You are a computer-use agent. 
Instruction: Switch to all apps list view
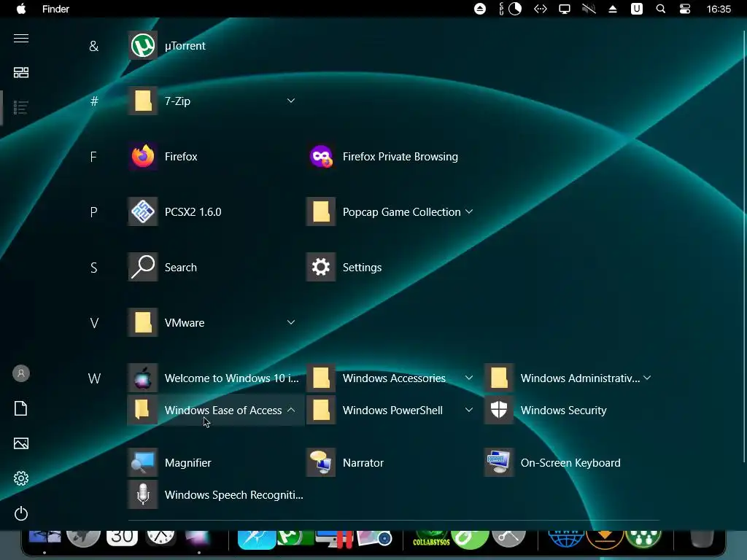(21, 108)
